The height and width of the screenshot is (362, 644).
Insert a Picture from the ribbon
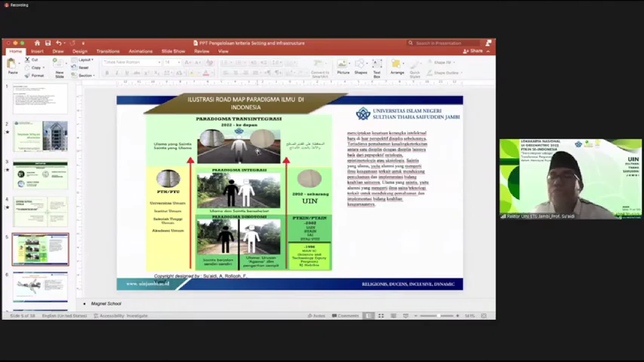tap(343, 64)
